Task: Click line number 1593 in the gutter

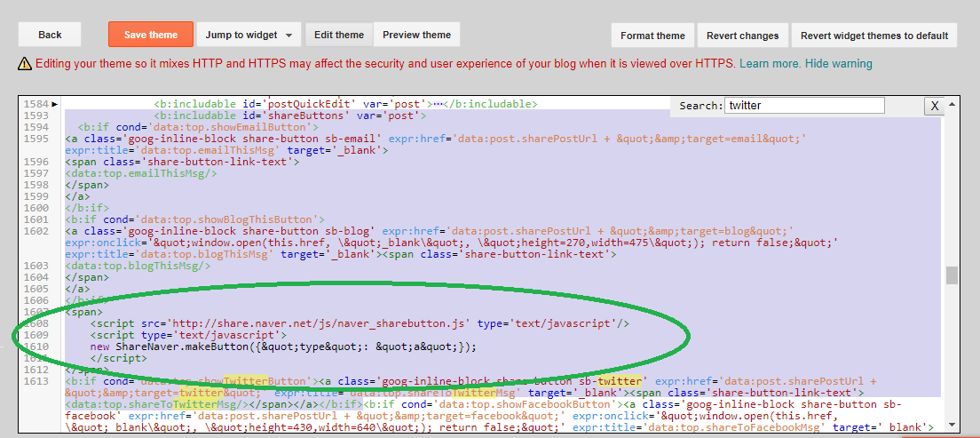Action: pyautogui.click(x=36, y=115)
